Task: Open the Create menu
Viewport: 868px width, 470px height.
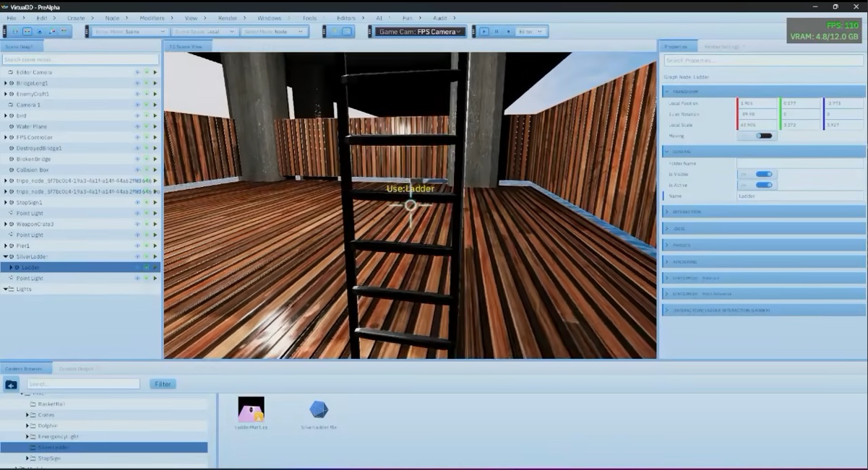Action: [76, 17]
